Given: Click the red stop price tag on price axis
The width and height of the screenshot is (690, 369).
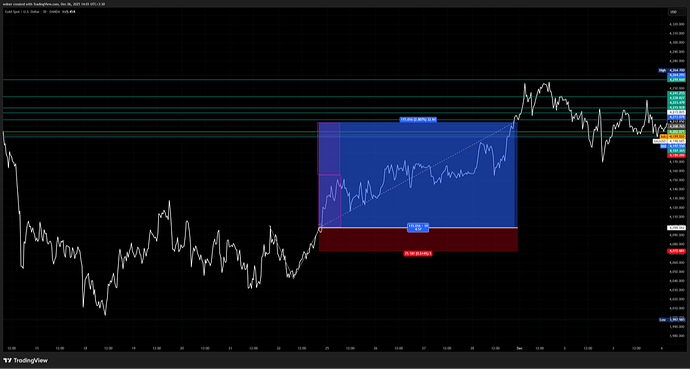Looking at the screenshot, I should (x=677, y=251).
